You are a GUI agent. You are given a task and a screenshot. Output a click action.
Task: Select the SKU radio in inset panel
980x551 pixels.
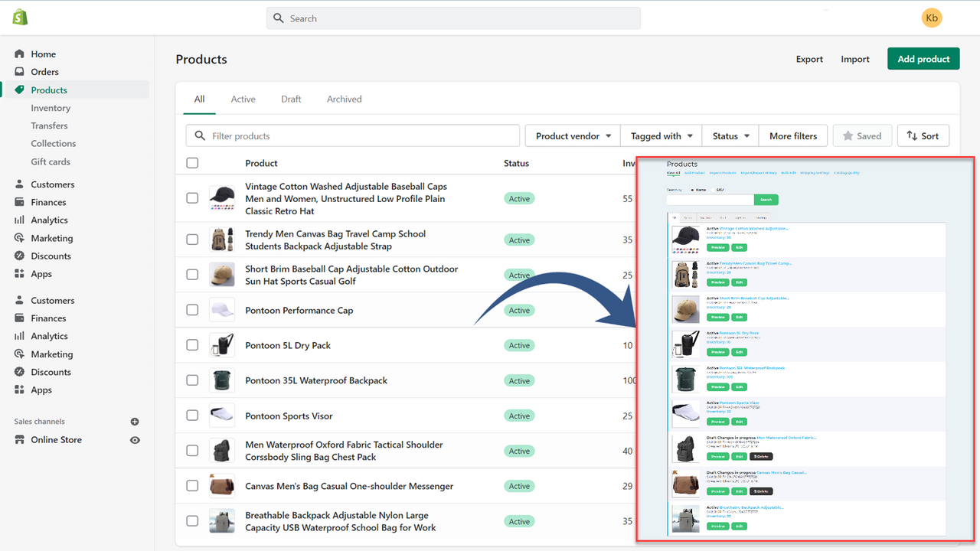[x=713, y=189]
